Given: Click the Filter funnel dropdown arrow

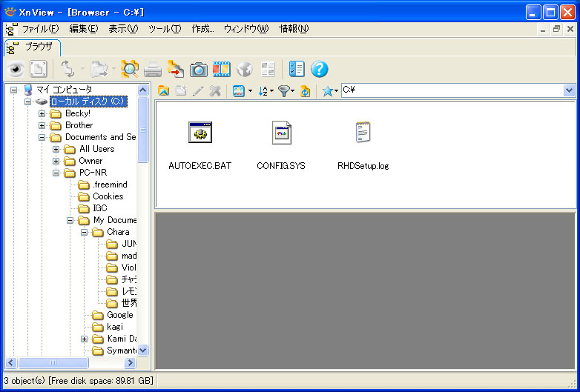Looking at the screenshot, I should click(x=292, y=91).
